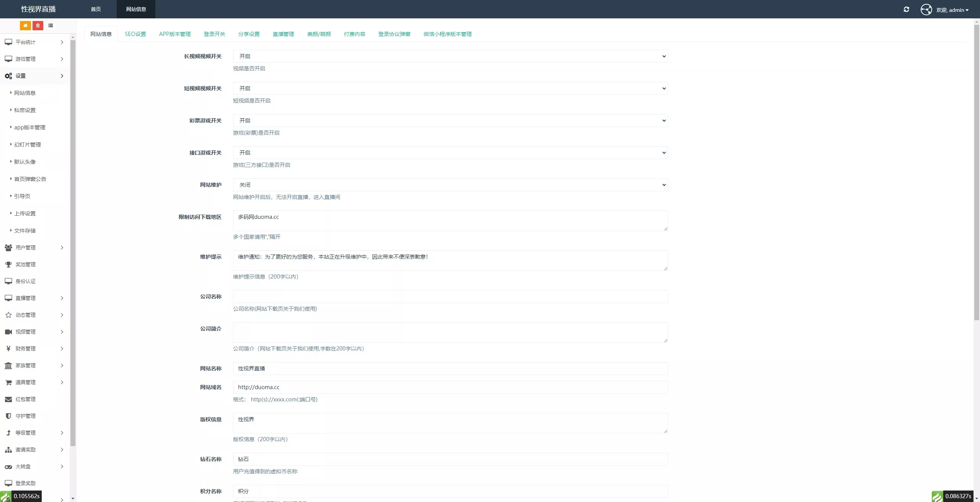Image resolution: width=980 pixels, height=502 pixels.
Task: Switch to the SEO设置 tab
Action: point(135,34)
